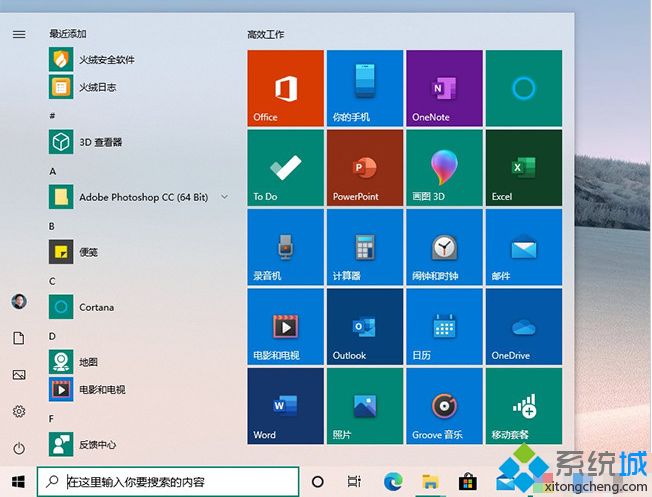Open the Cortana circle tile
This screenshot has height=497, width=652.
click(x=524, y=88)
